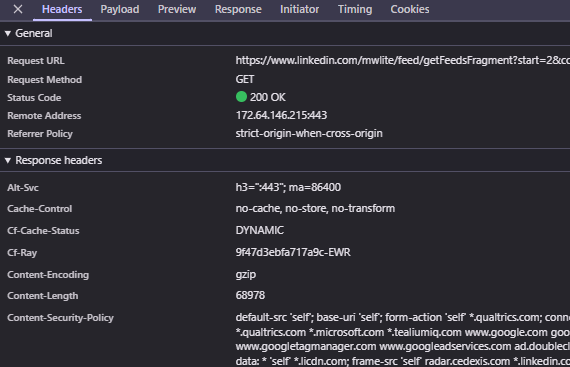
Task: Select the gzip encoding value
Action: pyautogui.click(x=246, y=274)
